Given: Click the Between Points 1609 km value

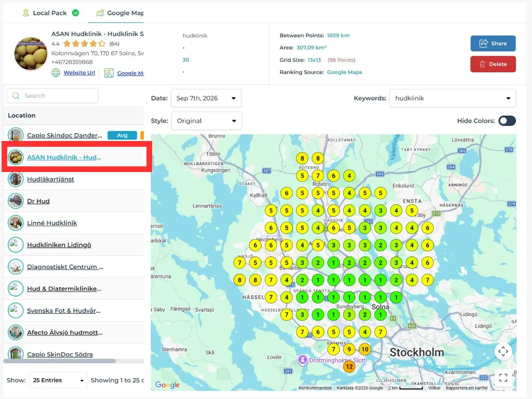Looking at the screenshot, I should pos(338,35).
